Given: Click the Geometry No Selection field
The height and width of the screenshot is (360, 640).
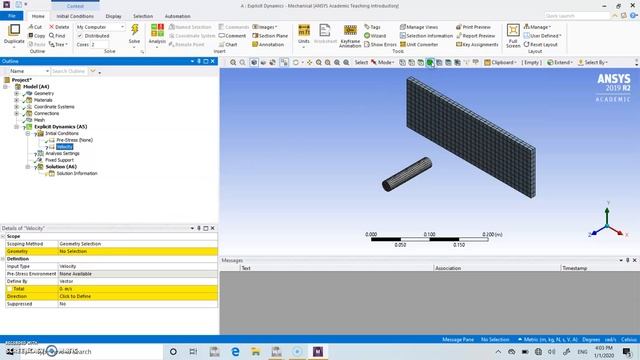Looking at the screenshot, I should point(138,251).
